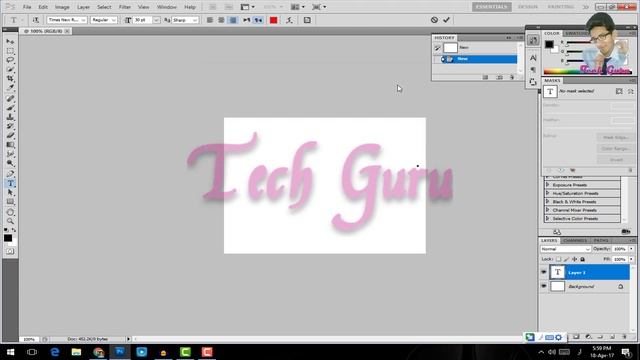
Task: Select the Crop tool
Action: [x=10, y=78]
